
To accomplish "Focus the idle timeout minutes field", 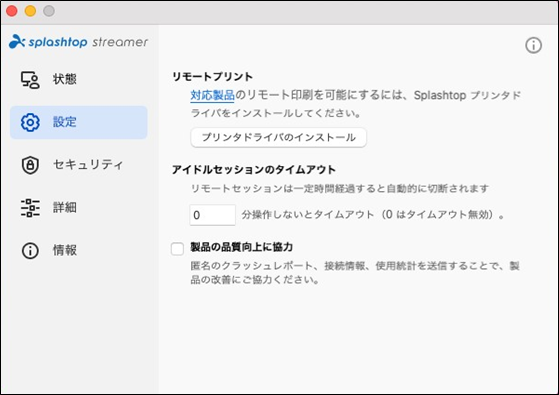I will click(x=212, y=215).
